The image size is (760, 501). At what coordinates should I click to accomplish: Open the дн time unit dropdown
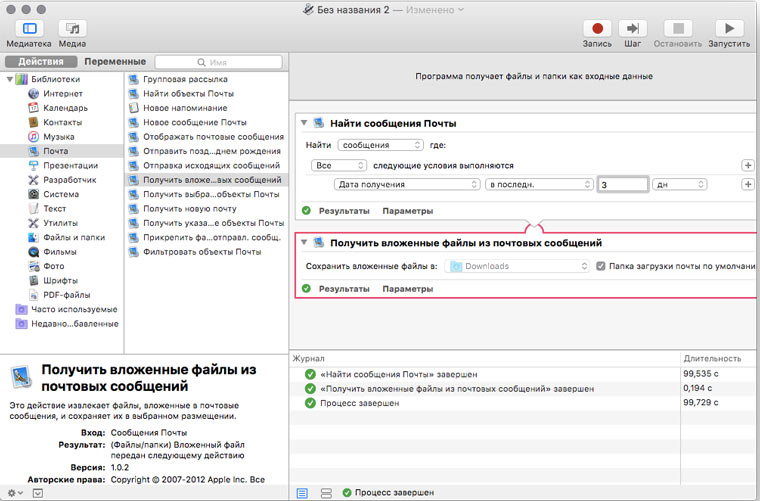(680, 184)
